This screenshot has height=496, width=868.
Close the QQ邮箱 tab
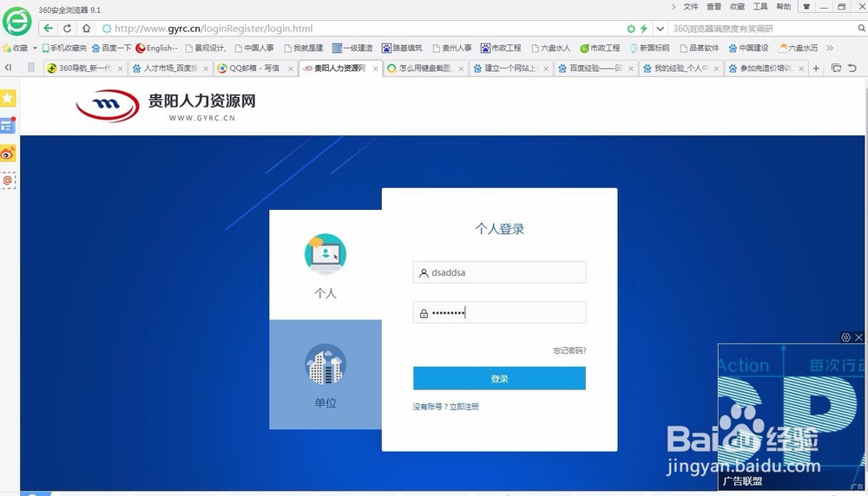point(291,69)
